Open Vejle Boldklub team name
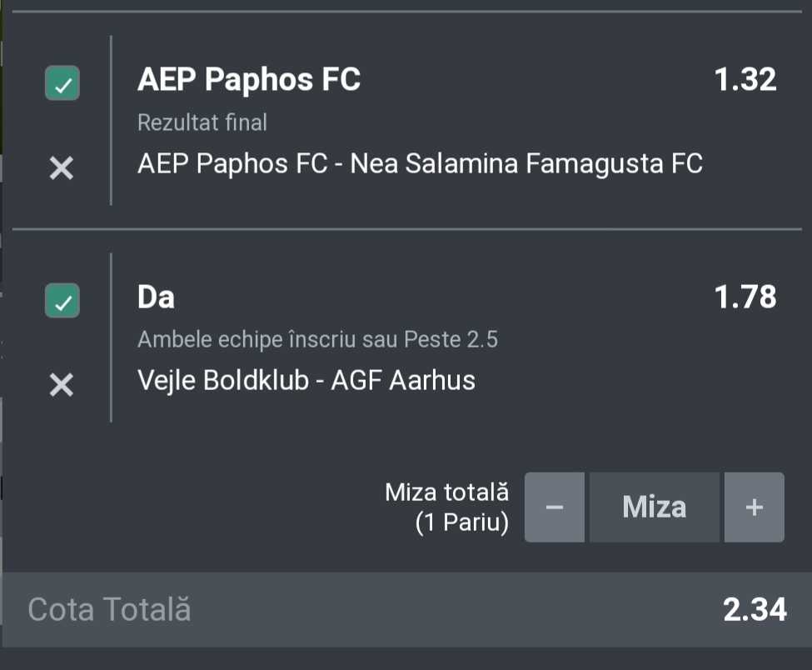812x670 pixels. pos(223,381)
